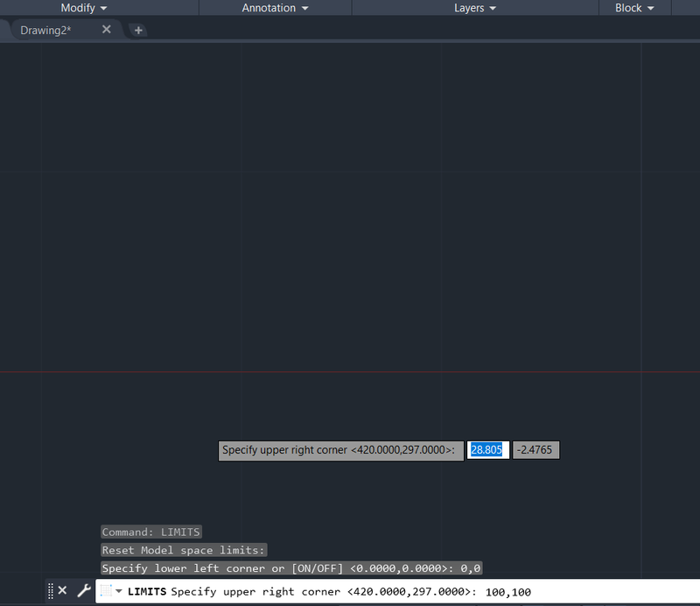Click the Specify lower left corner prompt text
This screenshot has width=700, height=606.
click(x=289, y=568)
